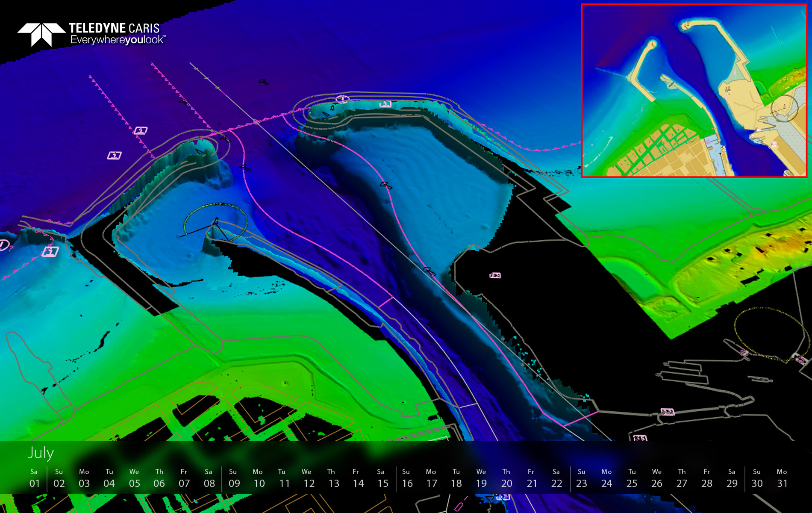Select Saturday 22 in the calendar

pos(556,478)
